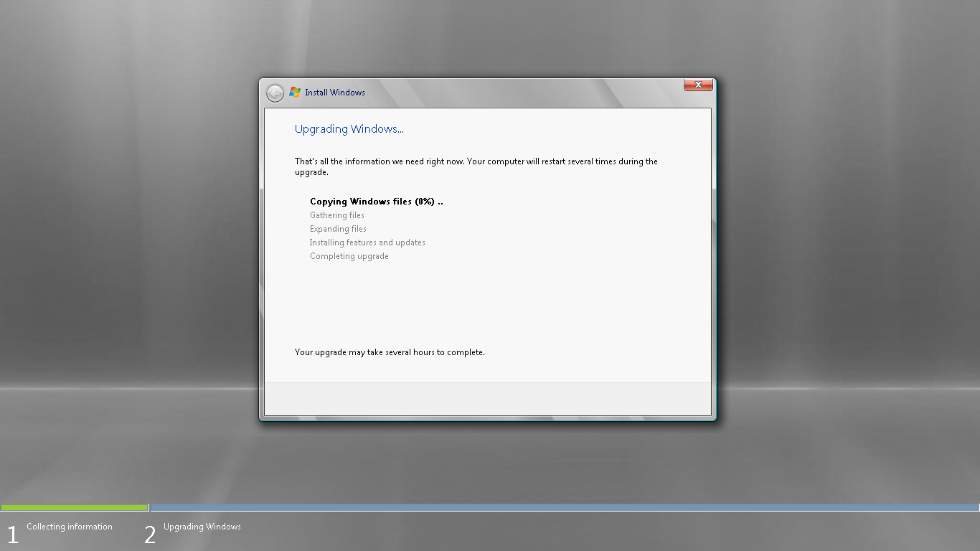The image size is (980, 551).
Task: Click the Windows flag logo in title bar
Action: click(295, 93)
